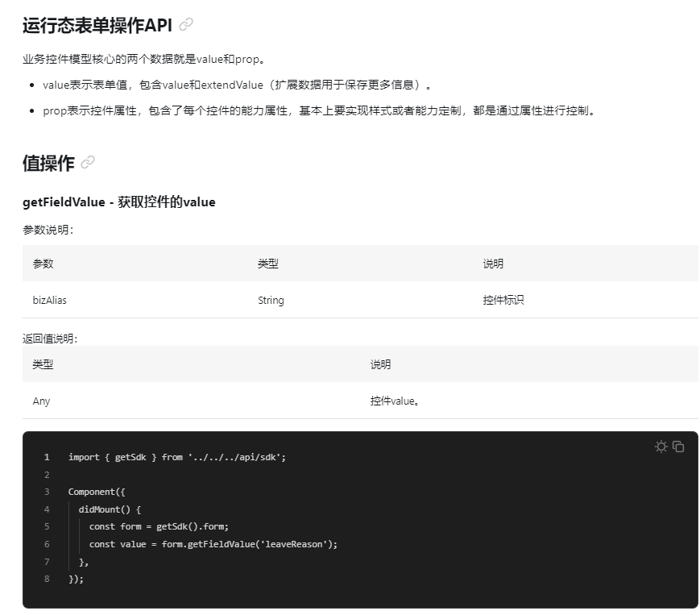Toggle code block light theme sun icon
Screen dimensions: 700x615
(661, 447)
